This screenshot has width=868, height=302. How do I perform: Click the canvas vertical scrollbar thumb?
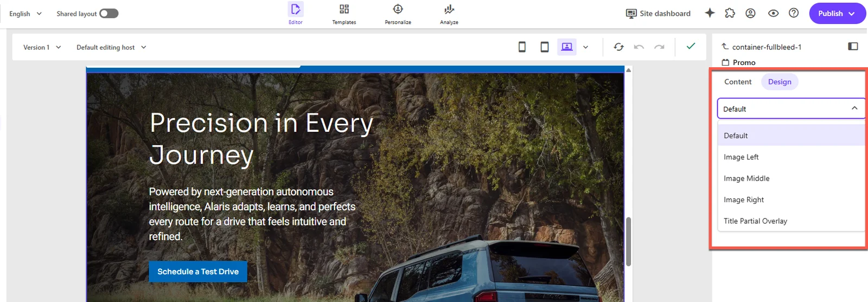click(x=629, y=241)
